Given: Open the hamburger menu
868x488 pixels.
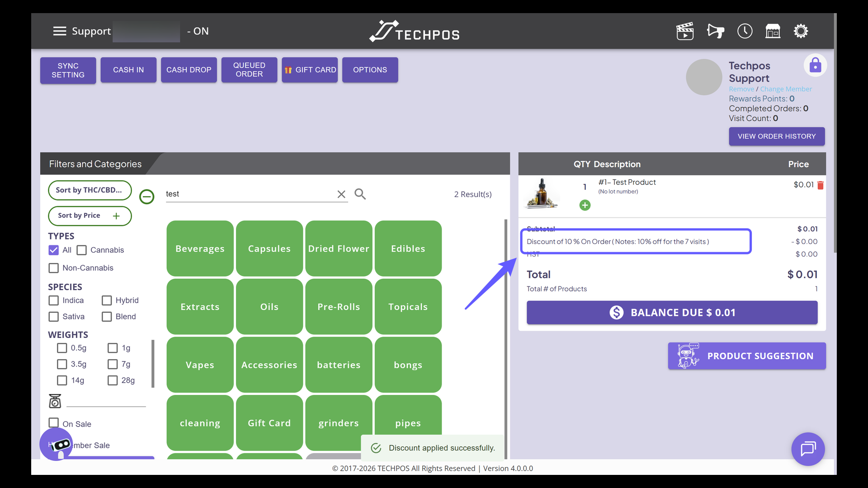Looking at the screenshot, I should pos(59,31).
